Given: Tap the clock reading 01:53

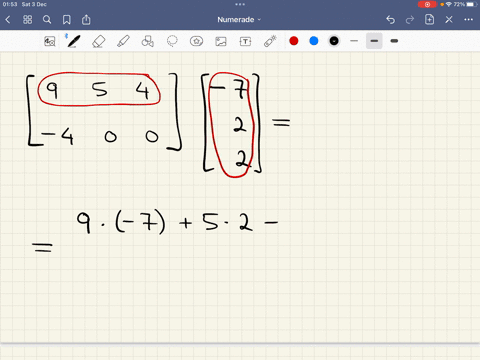Looking at the screenshot, I should tap(10, 4).
